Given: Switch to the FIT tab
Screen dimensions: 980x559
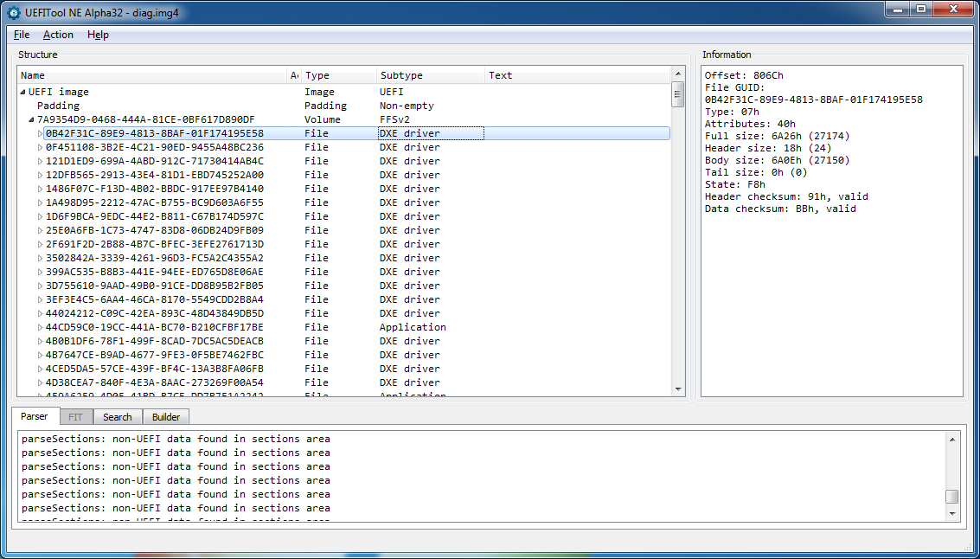Looking at the screenshot, I should coord(75,417).
